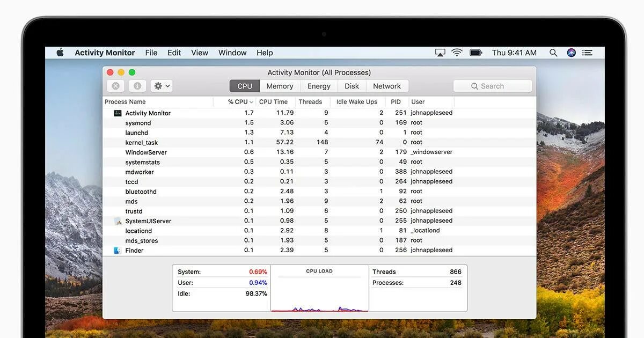
Task: Click the Activity Monitor process icon
Action: coord(118,113)
